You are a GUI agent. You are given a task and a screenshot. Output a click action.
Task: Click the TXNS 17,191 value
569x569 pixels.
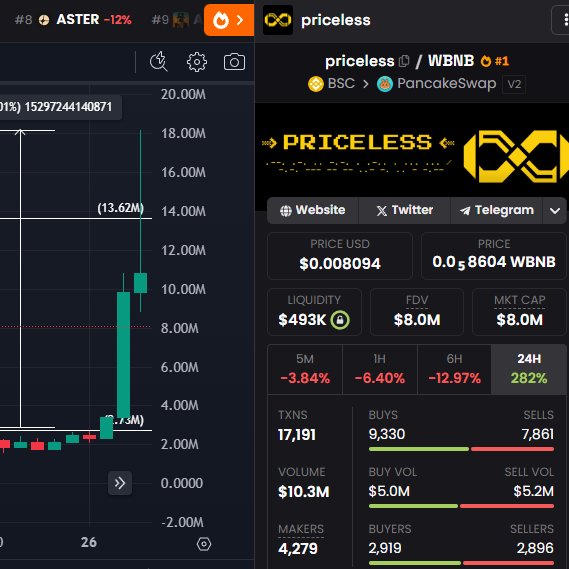coord(297,435)
